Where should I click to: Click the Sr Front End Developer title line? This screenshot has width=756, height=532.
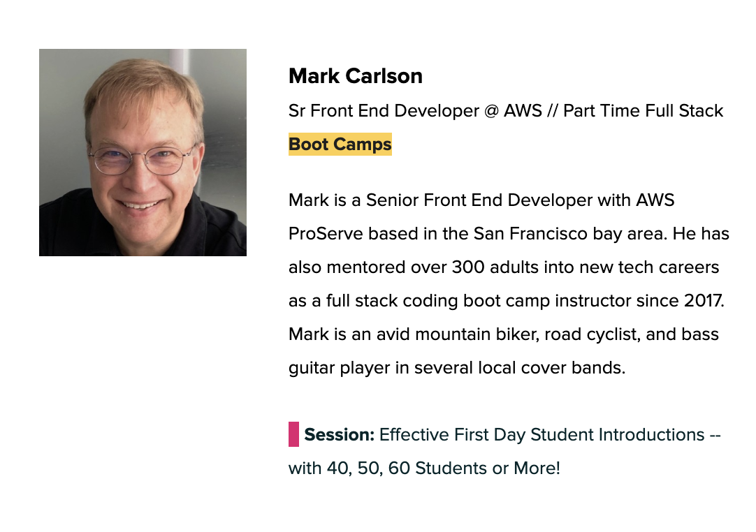(x=506, y=111)
